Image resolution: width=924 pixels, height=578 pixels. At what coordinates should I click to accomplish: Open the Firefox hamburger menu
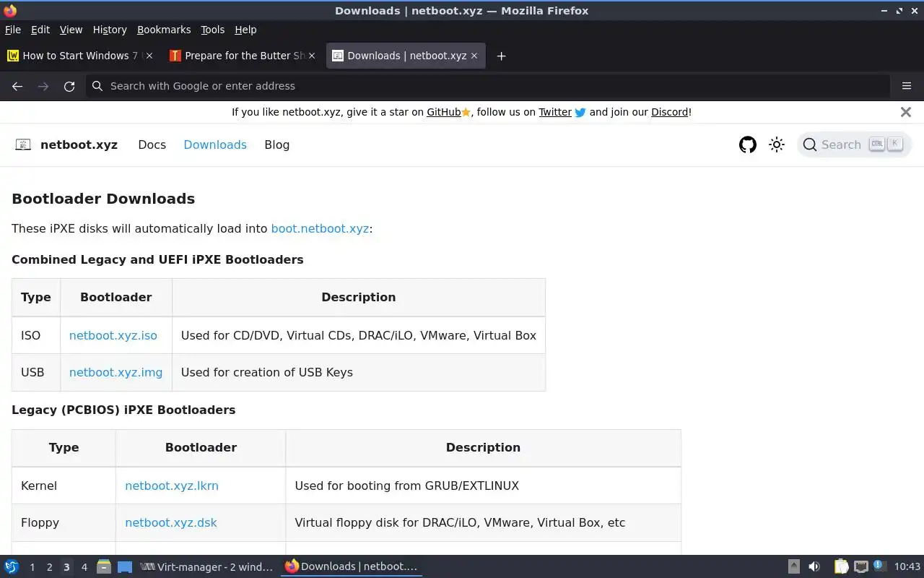pyautogui.click(x=907, y=86)
